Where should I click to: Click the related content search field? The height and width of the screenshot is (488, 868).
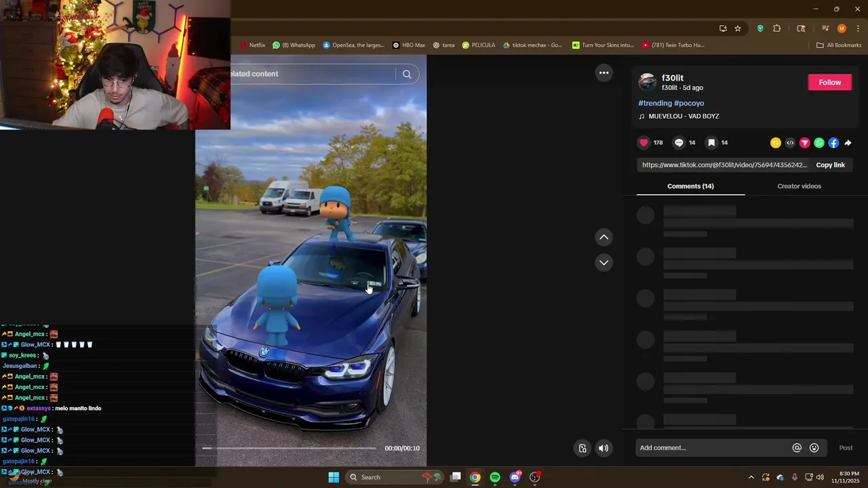coord(312,74)
